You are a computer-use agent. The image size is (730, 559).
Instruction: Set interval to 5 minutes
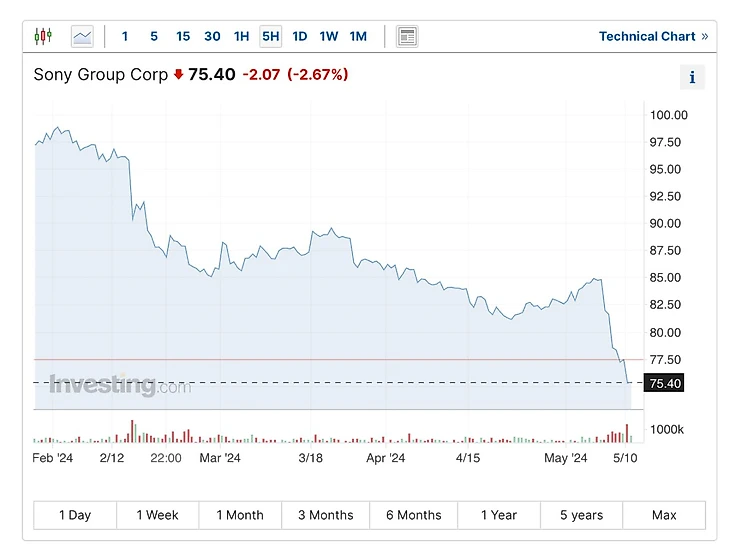click(154, 37)
